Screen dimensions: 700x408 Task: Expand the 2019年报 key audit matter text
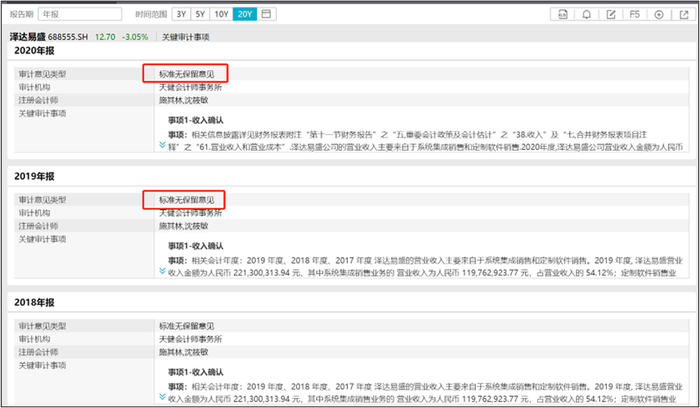(162, 271)
